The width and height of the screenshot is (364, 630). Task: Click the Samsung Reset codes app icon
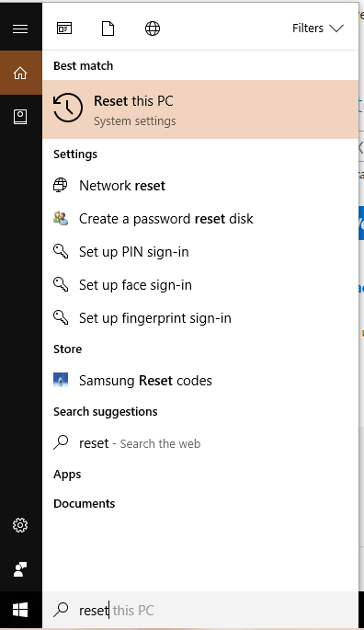(61, 380)
